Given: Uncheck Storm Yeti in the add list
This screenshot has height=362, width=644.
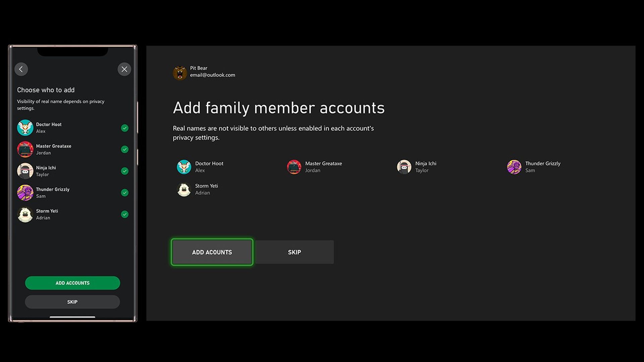Looking at the screenshot, I should [x=124, y=214].
